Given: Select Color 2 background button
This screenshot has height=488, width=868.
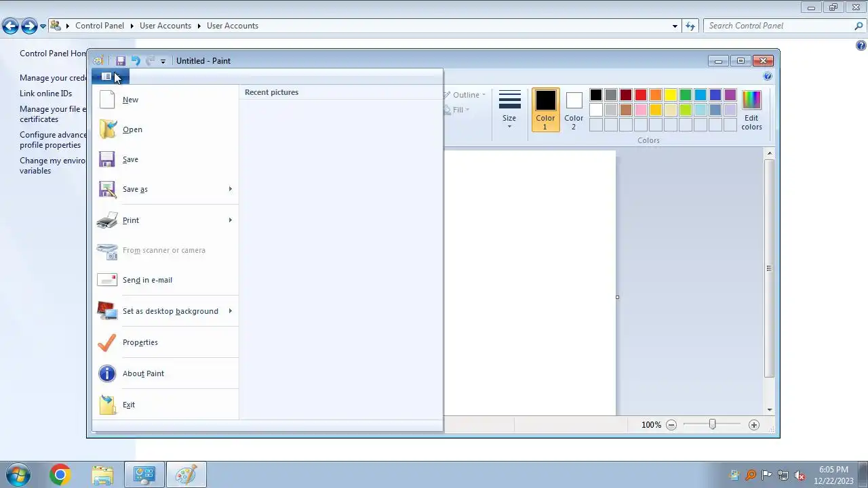Looking at the screenshot, I should click(x=574, y=110).
